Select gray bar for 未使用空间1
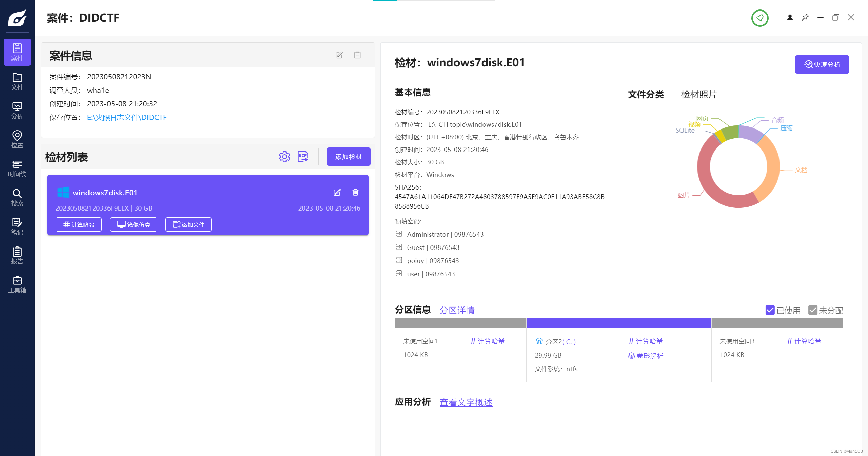 [x=460, y=323]
